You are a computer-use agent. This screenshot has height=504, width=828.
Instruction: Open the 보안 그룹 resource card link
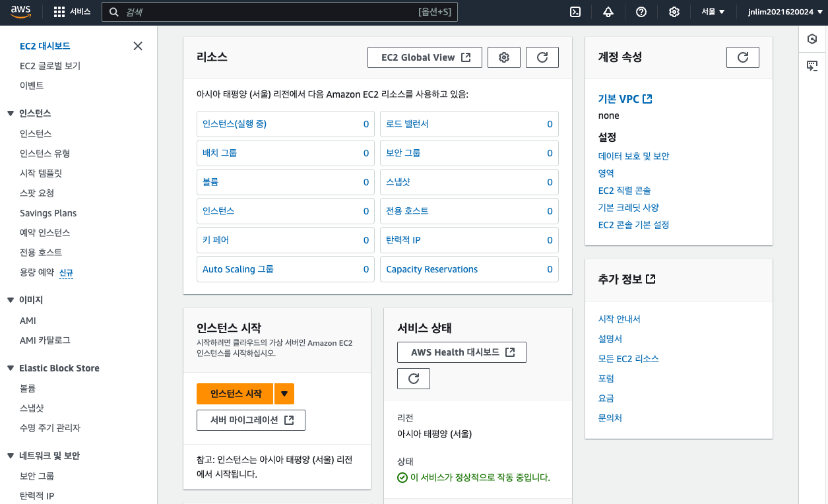[403, 153]
